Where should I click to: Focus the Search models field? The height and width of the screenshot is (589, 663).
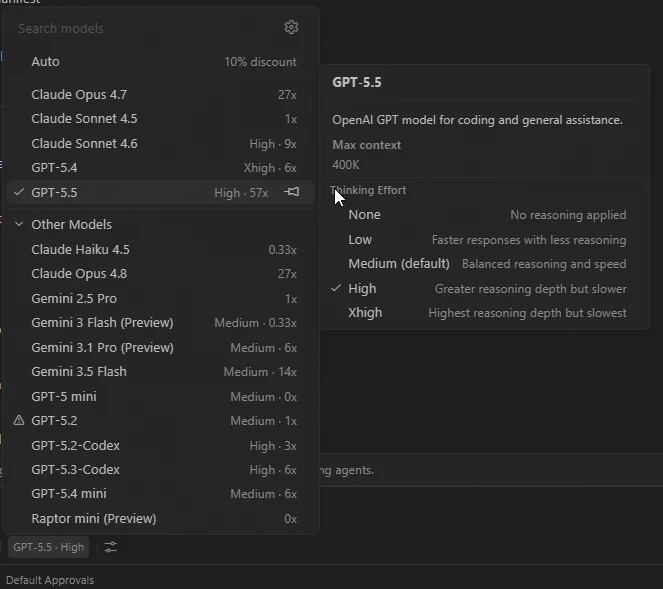coord(148,28)
